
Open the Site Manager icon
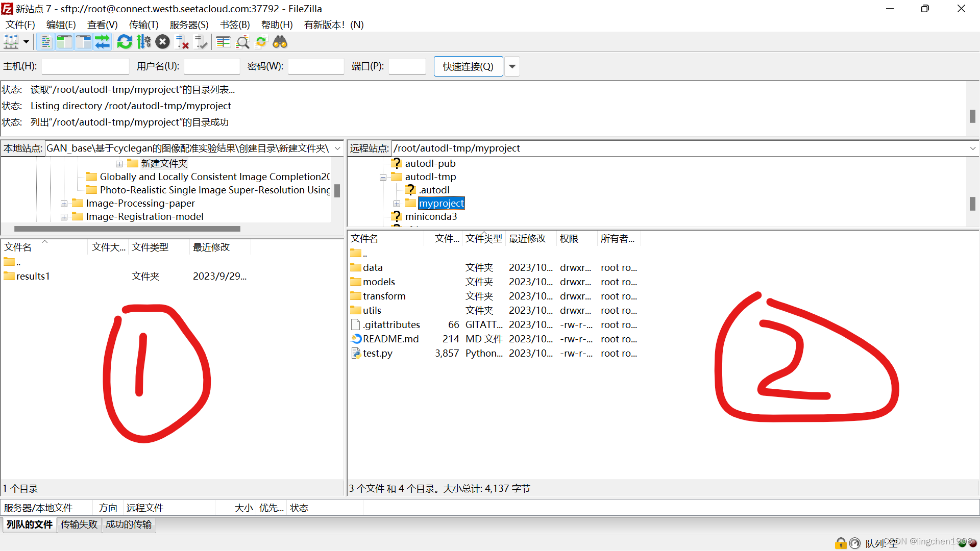(x=11, y=42)
